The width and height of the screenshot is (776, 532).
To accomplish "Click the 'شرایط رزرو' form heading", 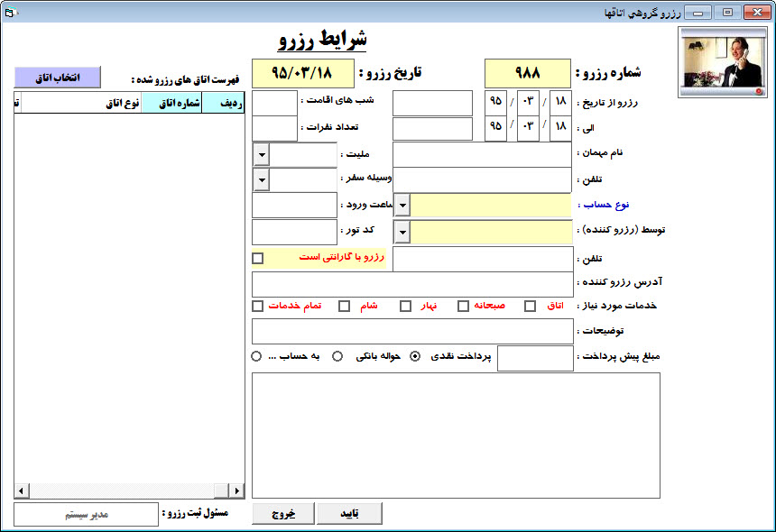I will coord(322,40).
